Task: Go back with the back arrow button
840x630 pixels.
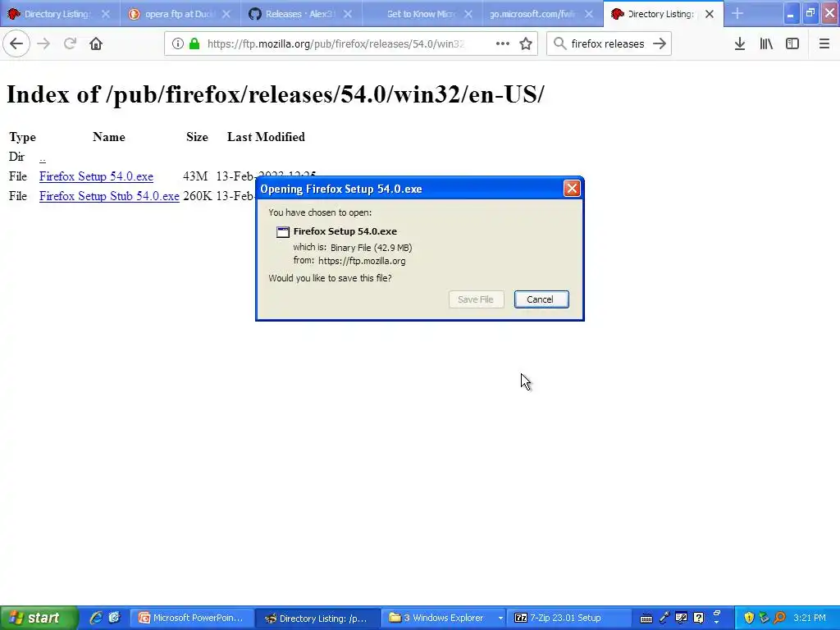Action: (16, 43)
